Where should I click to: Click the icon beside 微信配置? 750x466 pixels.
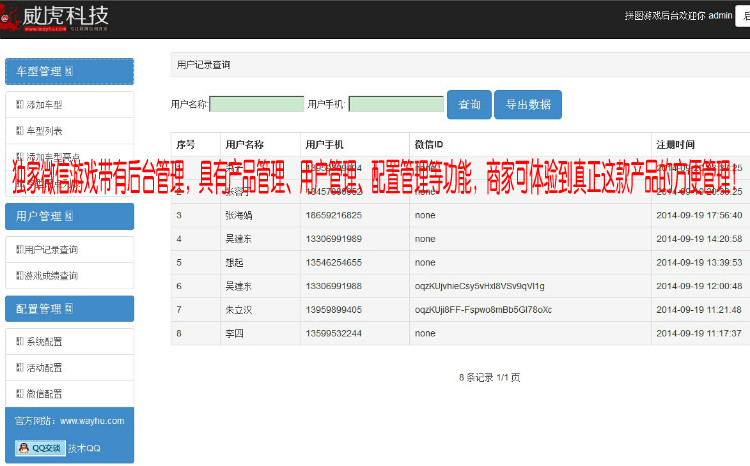tap(20, 394)
